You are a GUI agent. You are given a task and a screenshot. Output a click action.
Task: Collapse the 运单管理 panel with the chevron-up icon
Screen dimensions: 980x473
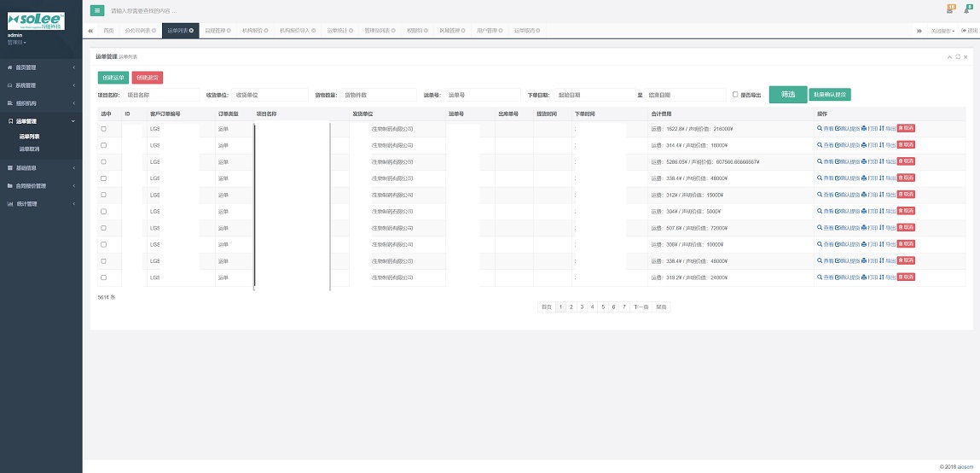coord(949,56)
